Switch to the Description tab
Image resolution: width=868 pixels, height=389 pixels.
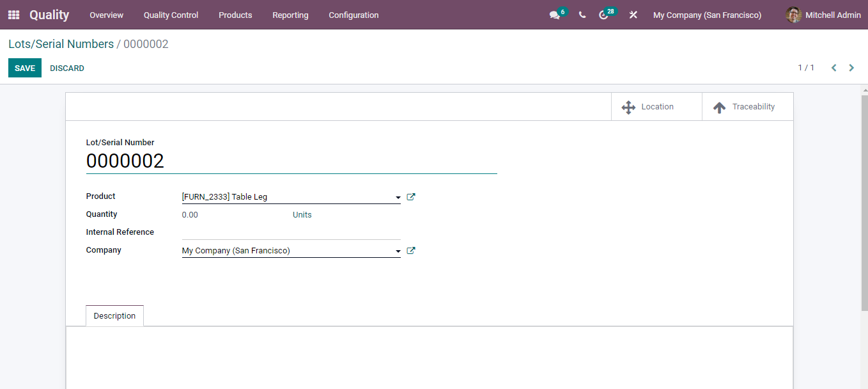(114, 315)
